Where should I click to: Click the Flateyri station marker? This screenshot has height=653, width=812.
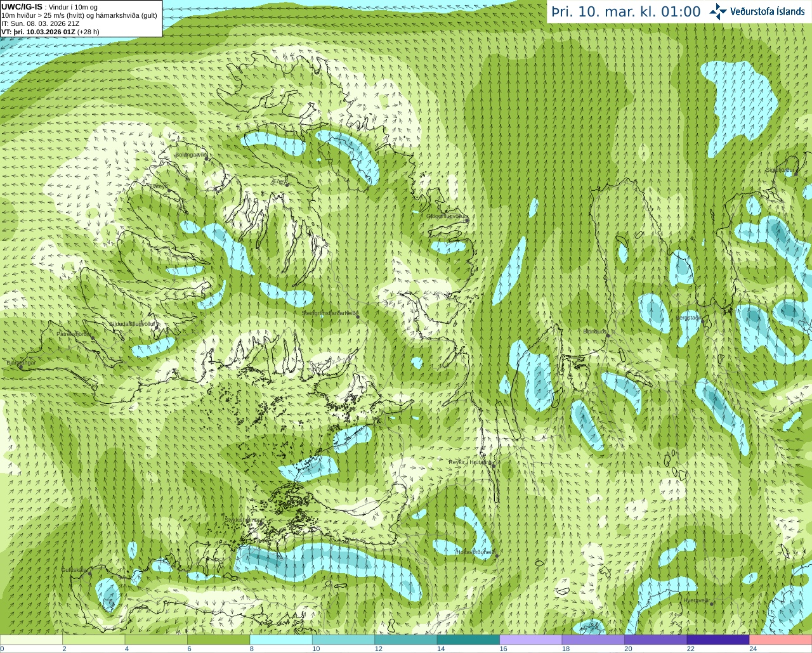coord(170,190)
